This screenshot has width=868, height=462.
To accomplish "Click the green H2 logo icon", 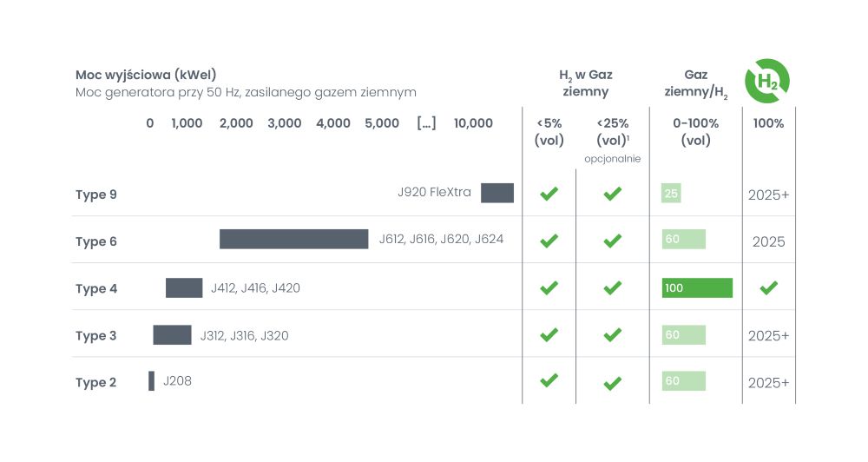I will (x=767, y=81).
